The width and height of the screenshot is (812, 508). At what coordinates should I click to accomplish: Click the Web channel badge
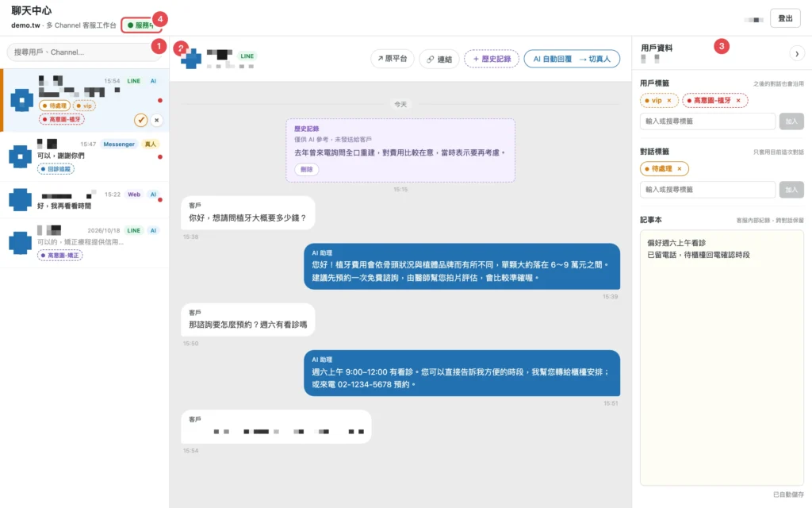134,194
